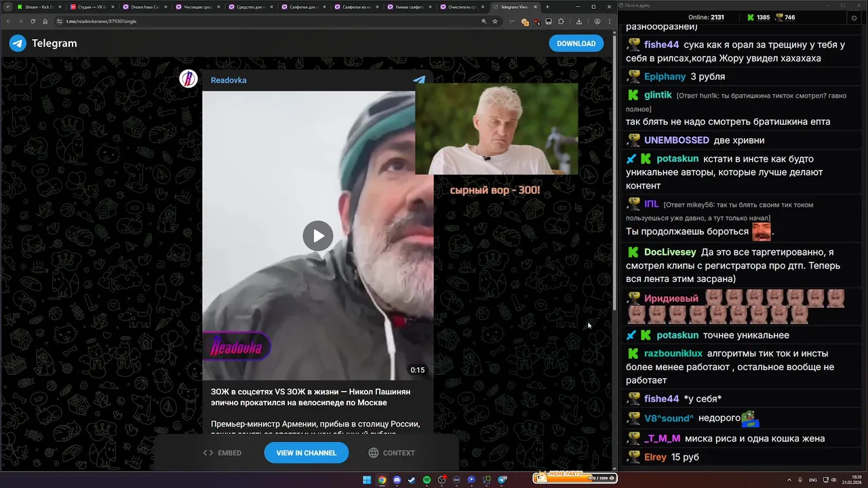Click the EMBED button
The height and width of the screenshot is (488, 868).
click(222, 453)
